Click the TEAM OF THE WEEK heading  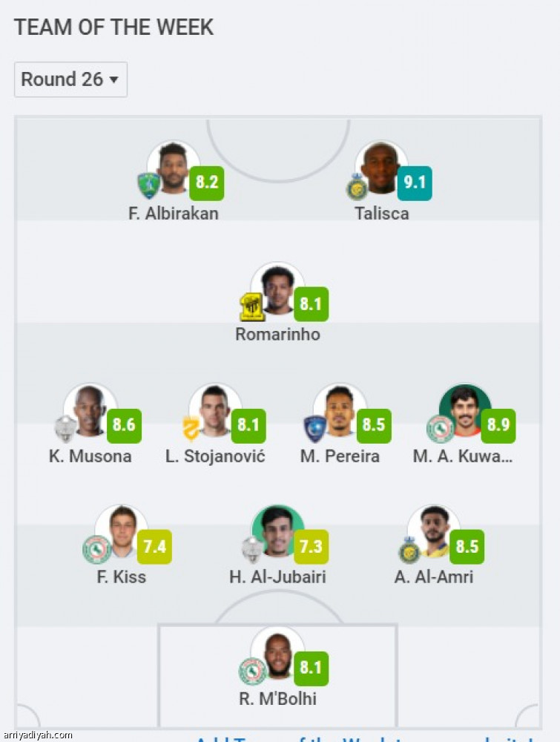[x=113, y=27]
